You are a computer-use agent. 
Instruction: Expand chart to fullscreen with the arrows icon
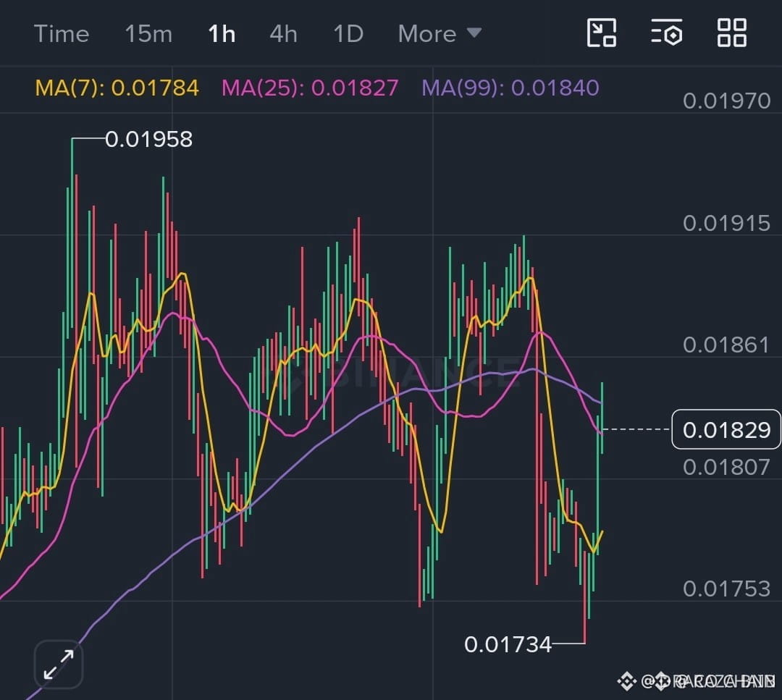pyautogui.click(x=59, y=664)
